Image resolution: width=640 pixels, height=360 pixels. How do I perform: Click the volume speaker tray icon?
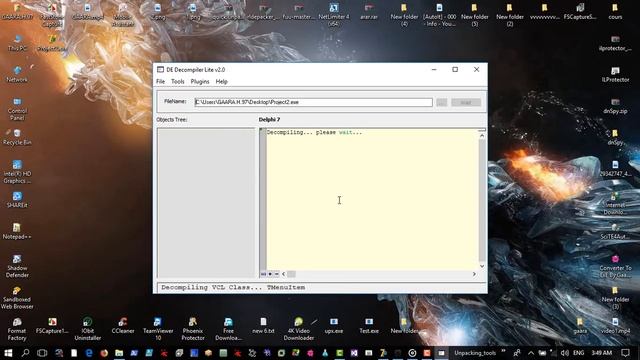pyautogui.click(x=564, y=353)
